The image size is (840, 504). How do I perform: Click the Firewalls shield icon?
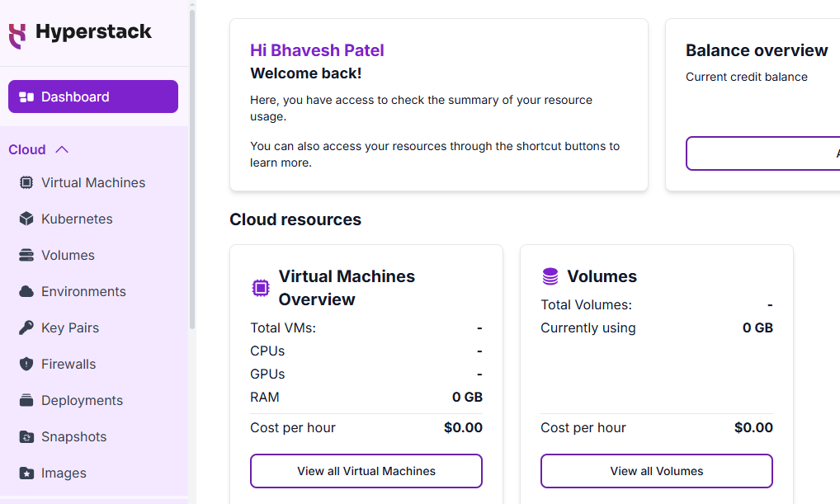[x=26, y=365]
